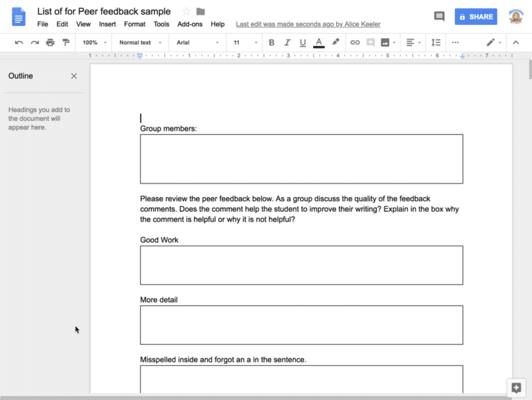Open the Format menu
Screen dimensions: 532x400
(x=134, y=24)
